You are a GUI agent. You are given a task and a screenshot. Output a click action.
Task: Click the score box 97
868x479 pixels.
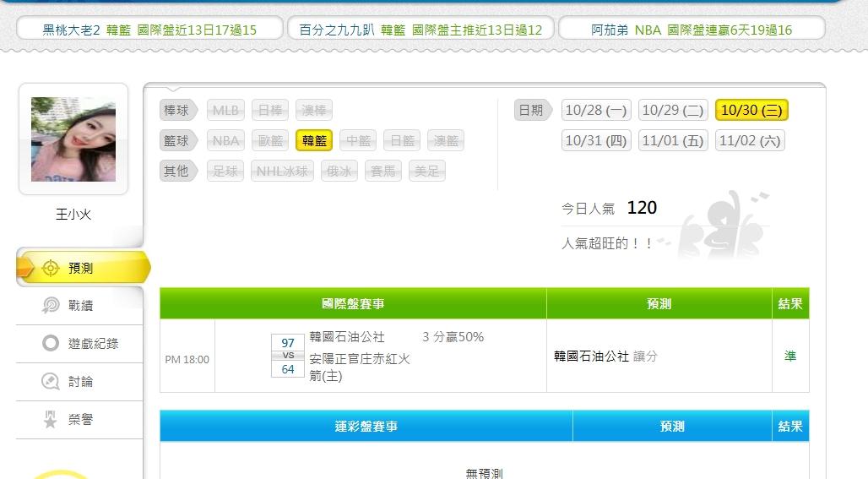288,343
